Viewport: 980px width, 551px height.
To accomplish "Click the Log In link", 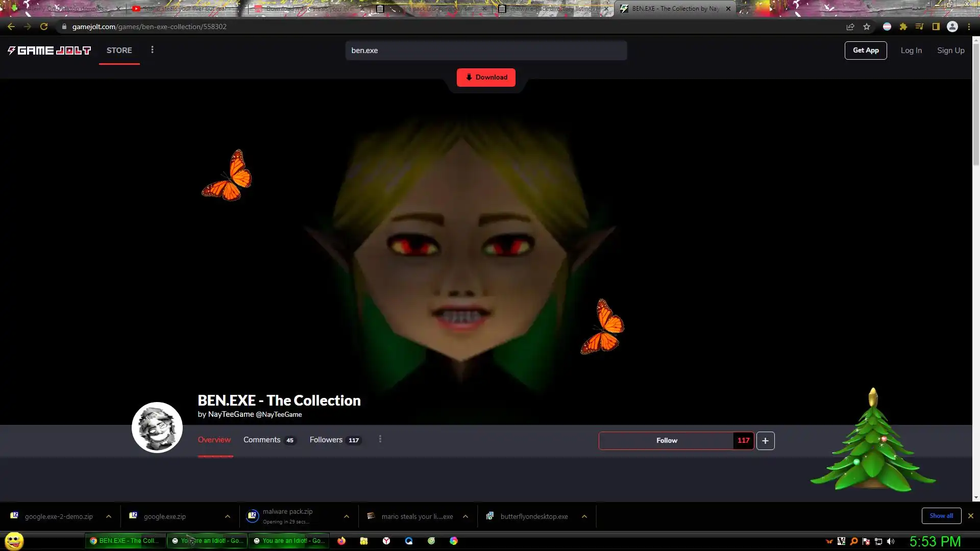I will click(911, 51).
